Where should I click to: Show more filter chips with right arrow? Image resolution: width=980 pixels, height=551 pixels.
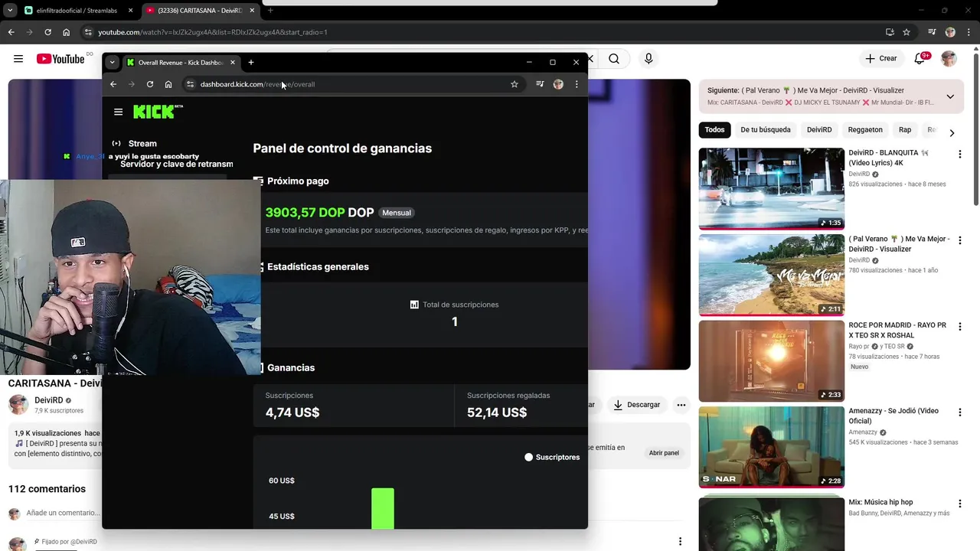pyautogui.click(x=952, y=132)
